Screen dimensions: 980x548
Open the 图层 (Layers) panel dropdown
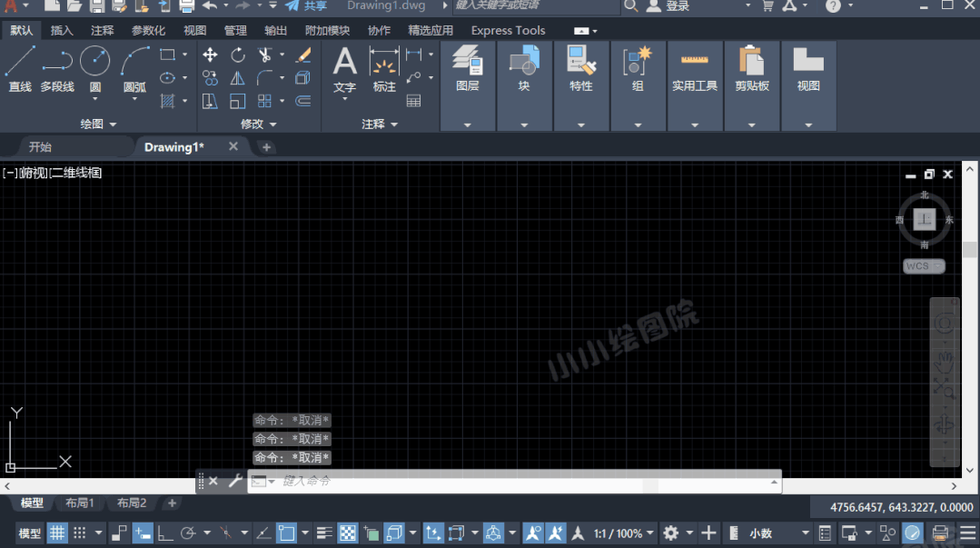point(468,125)
